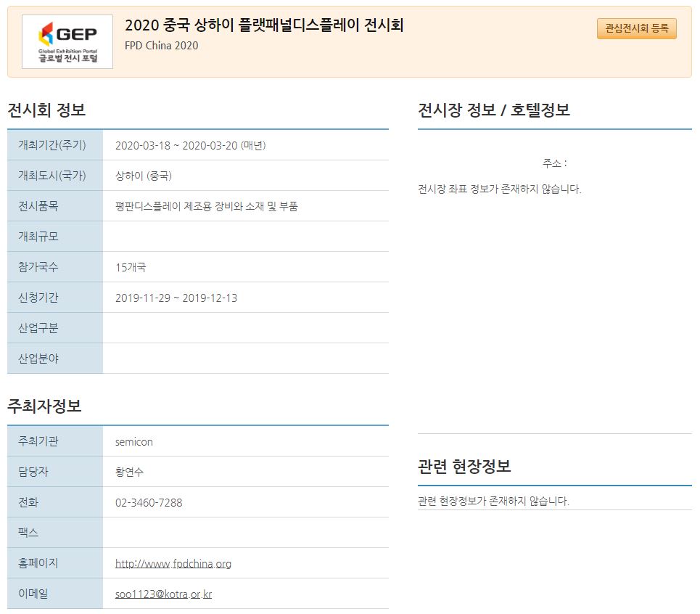Screen dimensions: 700x614
Task: Click the 담당자 row label
Action: 33,472
